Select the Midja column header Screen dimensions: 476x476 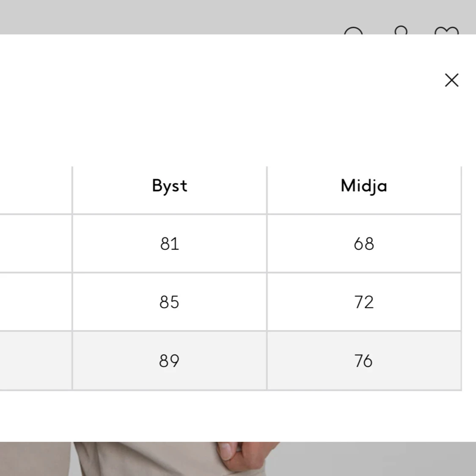point(364,186)
